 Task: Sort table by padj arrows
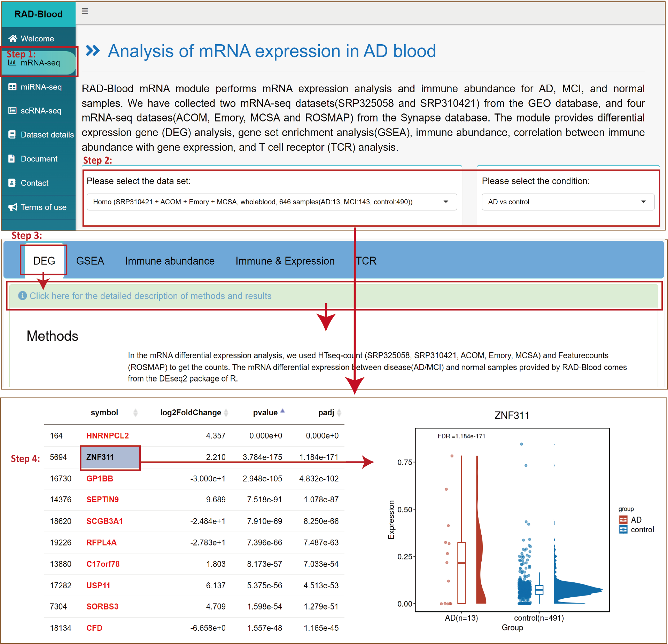(339, 413)
